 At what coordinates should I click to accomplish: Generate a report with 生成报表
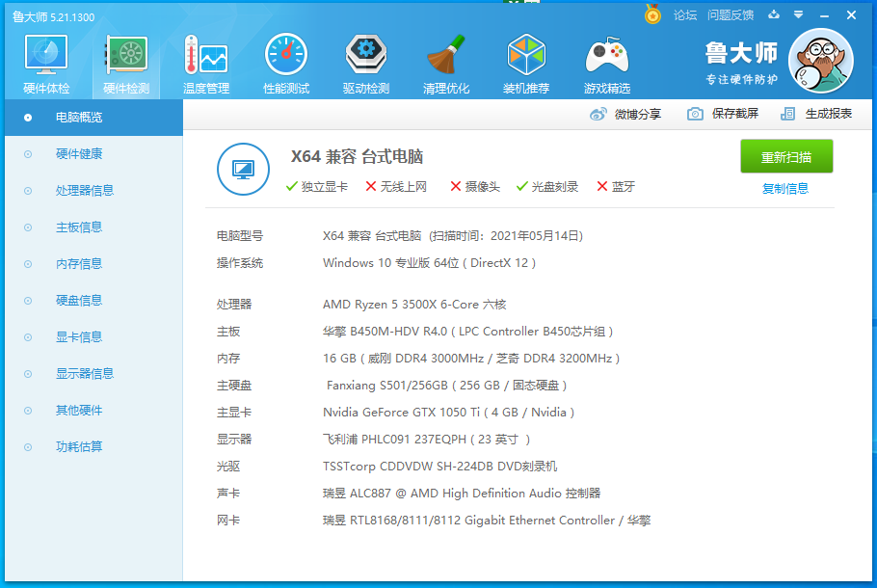click(x=816, y=114)
